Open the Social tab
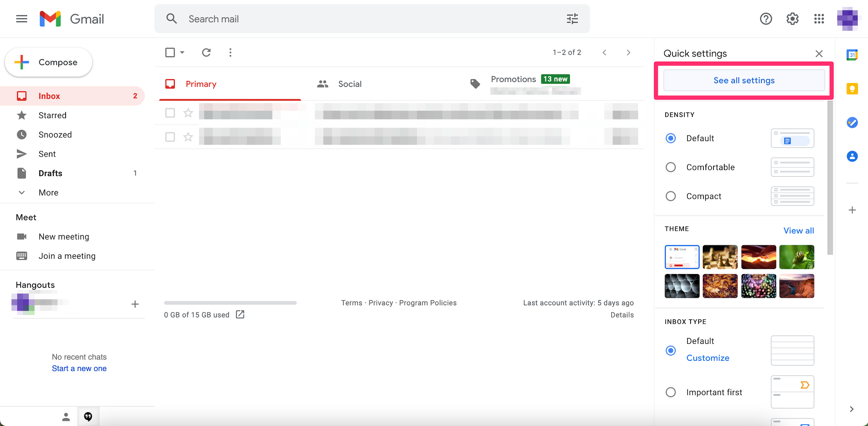 click(x=350, y=84)
